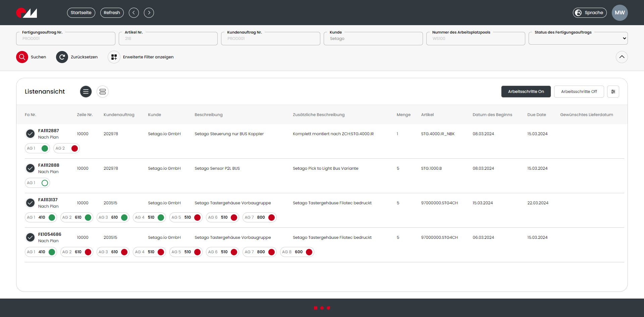Click order number FE1054686
Screen dimensions: 644x317
[x=50, y=234]
